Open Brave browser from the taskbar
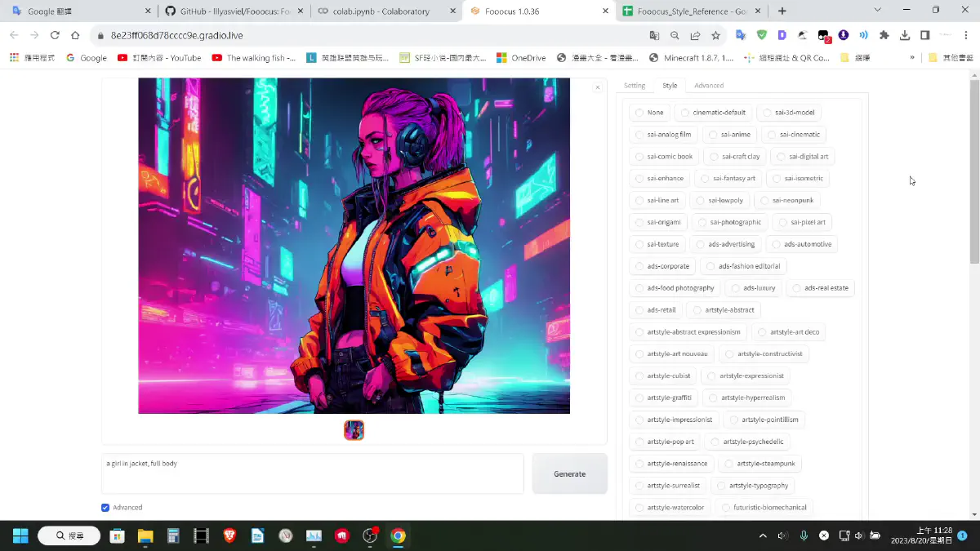Viewport: 980px width, 551px height. 229,535
